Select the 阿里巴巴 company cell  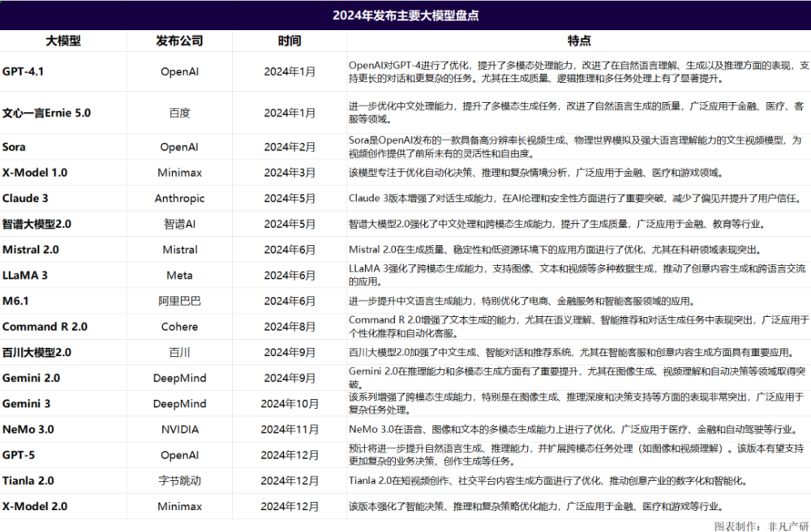pos(179,301)
